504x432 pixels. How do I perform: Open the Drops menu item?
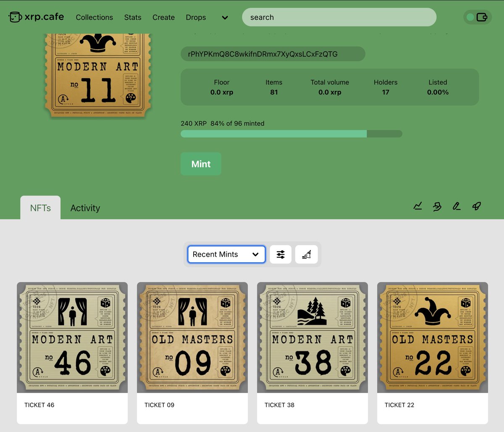coord(196,17)
